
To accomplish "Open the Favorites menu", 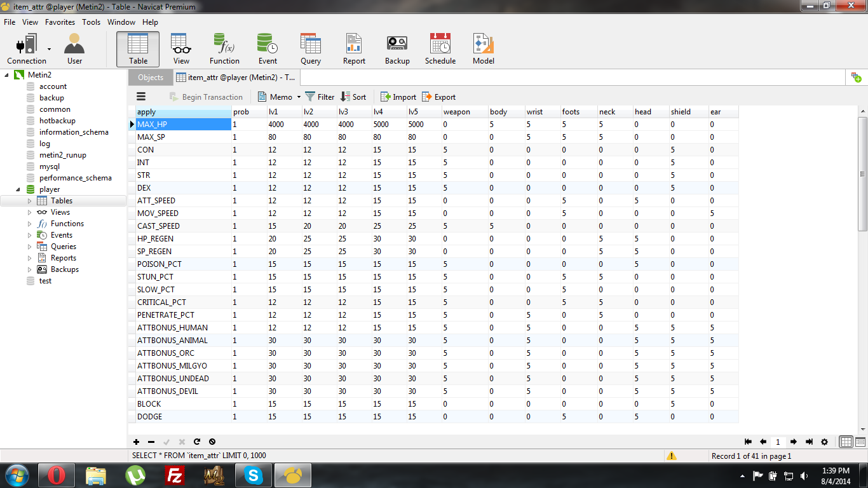I will 60,22.
